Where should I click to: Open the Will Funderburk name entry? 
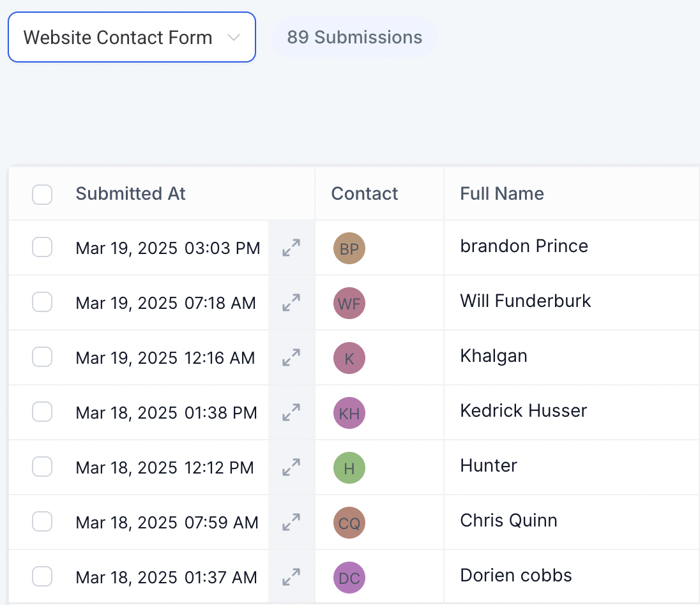526,301
